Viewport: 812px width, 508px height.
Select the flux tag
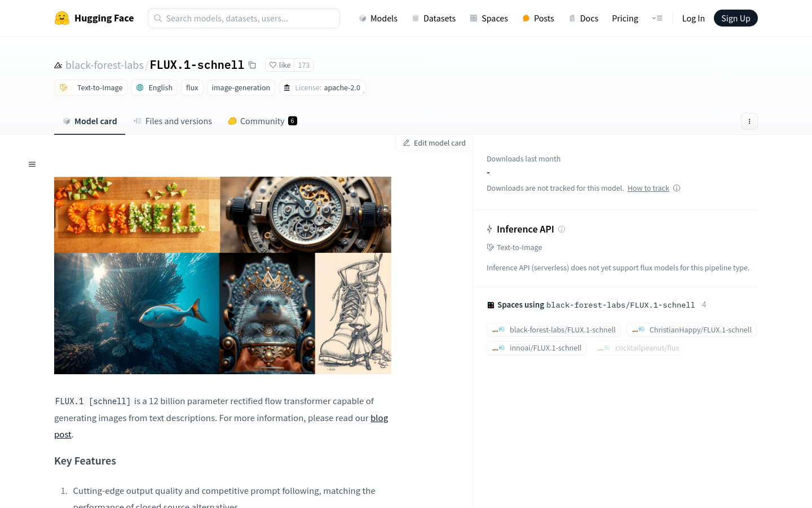192,87
